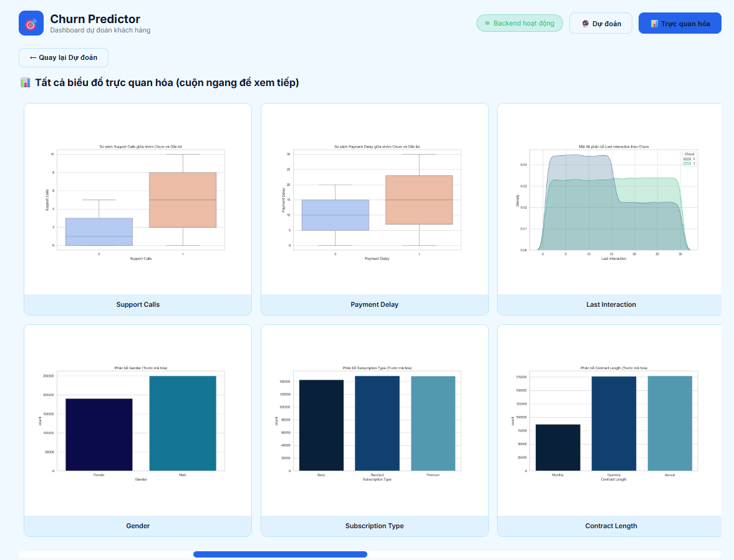Click the empty scrollbar track on the right

543,554
